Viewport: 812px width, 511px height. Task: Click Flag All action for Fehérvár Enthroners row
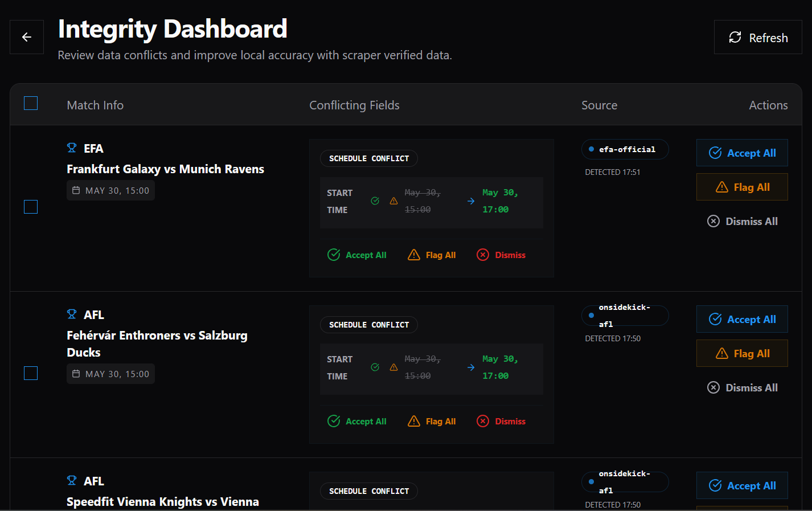click(x=742, y=353)
